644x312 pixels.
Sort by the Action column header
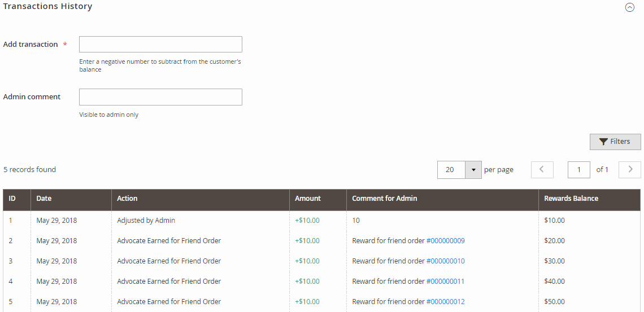[201, 200]
